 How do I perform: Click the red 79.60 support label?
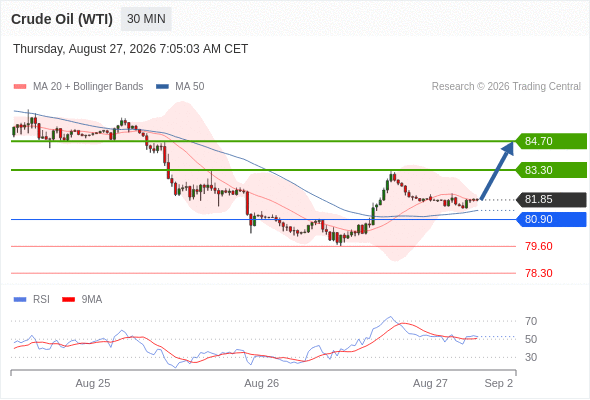[539, 246]
